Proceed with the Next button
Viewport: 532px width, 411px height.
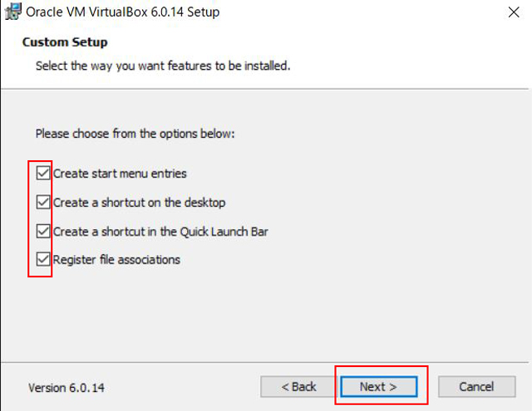pyautogui.click(x=379, y=387)
